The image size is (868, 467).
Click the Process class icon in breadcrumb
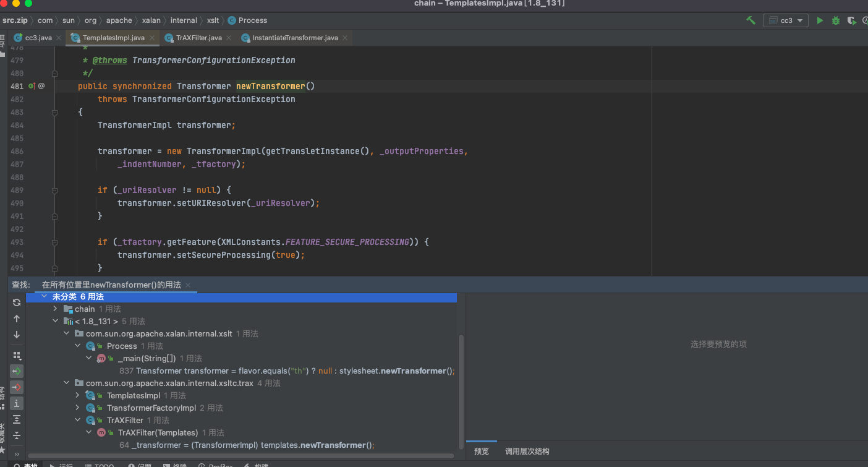(x=232, y=20)
